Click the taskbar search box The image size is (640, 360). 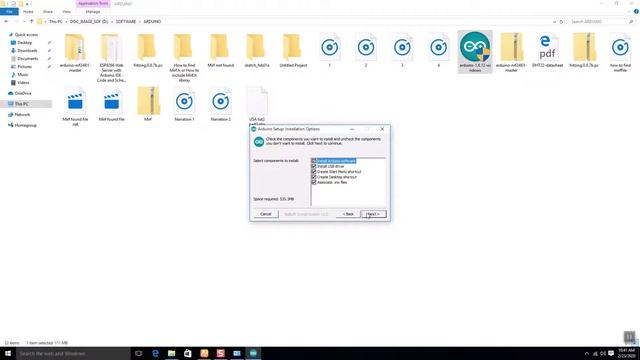coord(73,353)
